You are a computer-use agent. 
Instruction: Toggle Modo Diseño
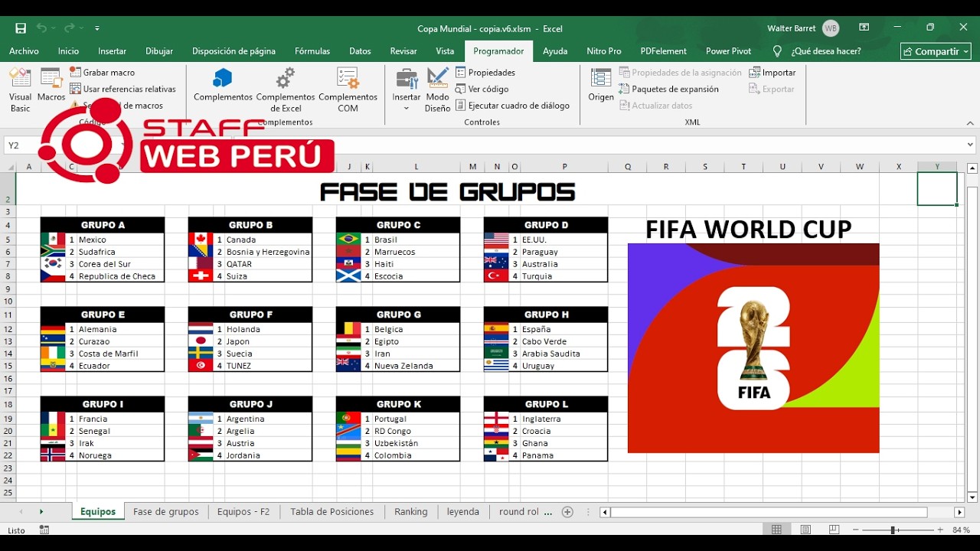tap(437, 90)
